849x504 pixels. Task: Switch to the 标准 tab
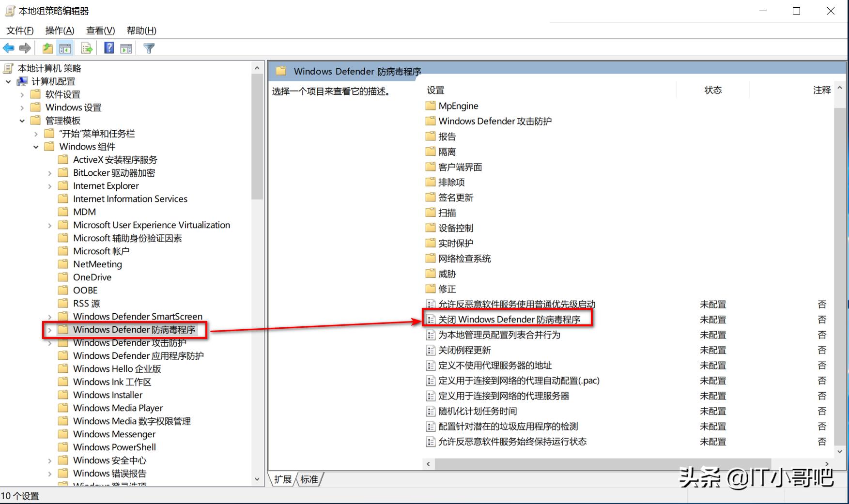tap(309, 479)
